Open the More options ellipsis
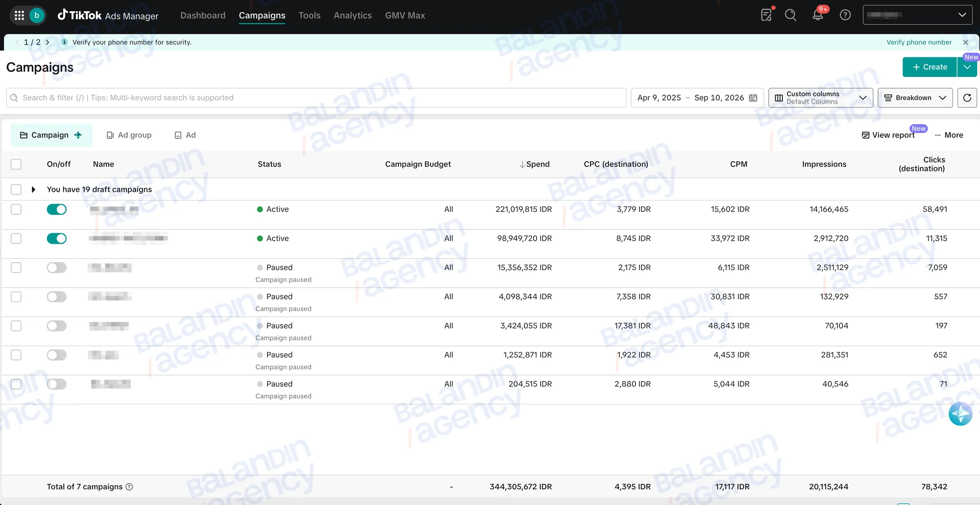This screenshot has width=980, height=505. 949,135
